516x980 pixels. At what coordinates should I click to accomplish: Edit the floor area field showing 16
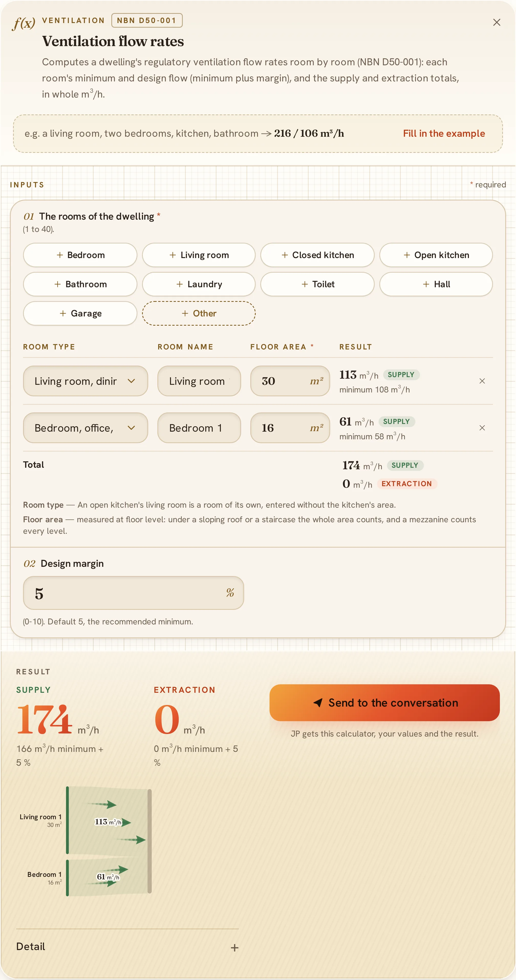[x=290, y=428]
